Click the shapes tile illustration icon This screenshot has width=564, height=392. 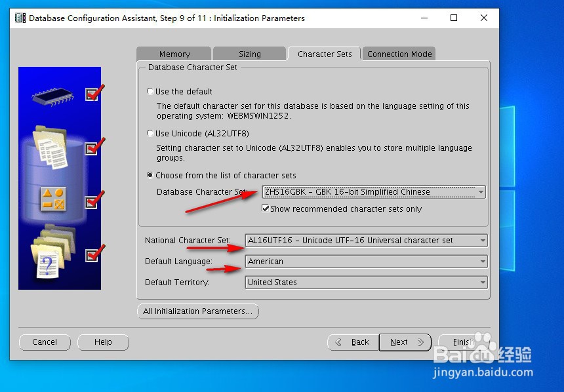pos(53,199)
